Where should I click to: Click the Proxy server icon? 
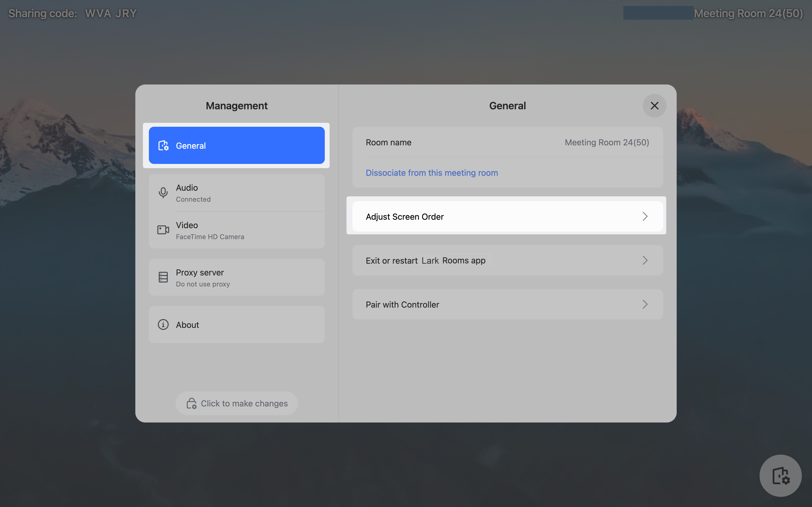pos(163,277)
